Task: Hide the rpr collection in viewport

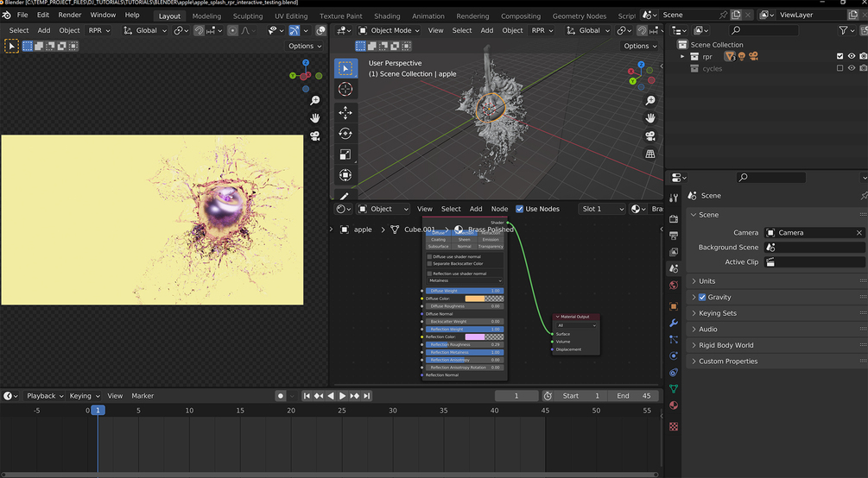Action: click(851, 56)
